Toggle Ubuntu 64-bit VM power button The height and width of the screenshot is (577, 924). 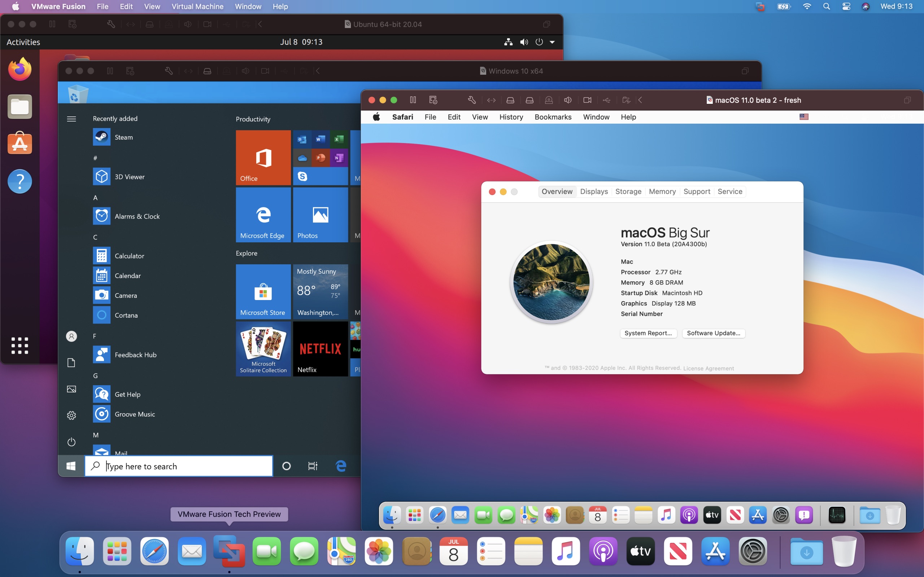(x=539, y=42)
